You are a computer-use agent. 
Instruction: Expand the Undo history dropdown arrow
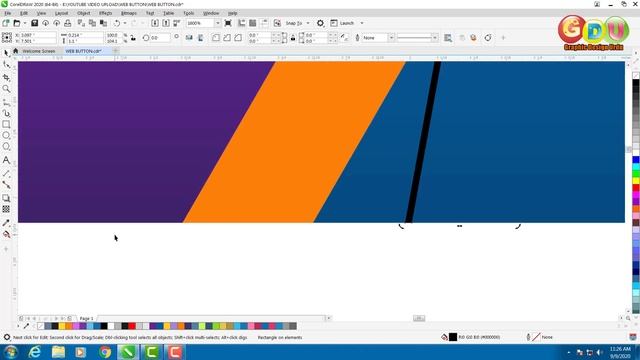pos(125,23)
